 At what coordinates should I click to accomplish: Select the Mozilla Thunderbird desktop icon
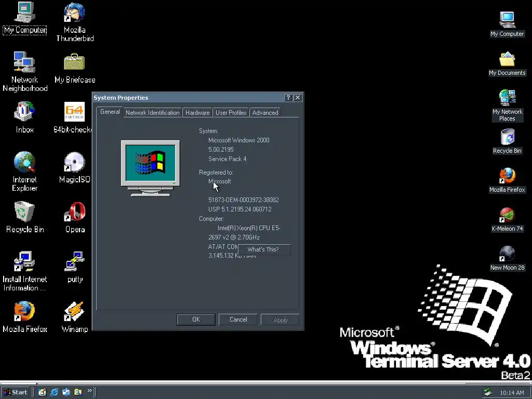click(x=75, y=22)
